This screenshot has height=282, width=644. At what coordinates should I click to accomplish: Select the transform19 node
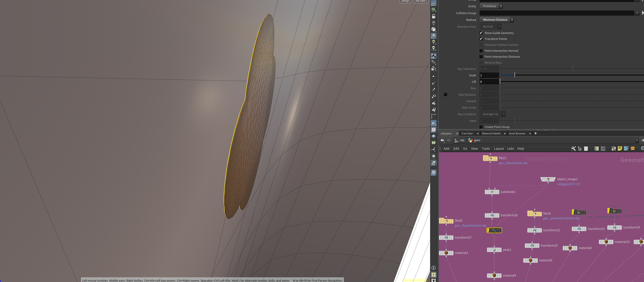[x=579, y=229]
